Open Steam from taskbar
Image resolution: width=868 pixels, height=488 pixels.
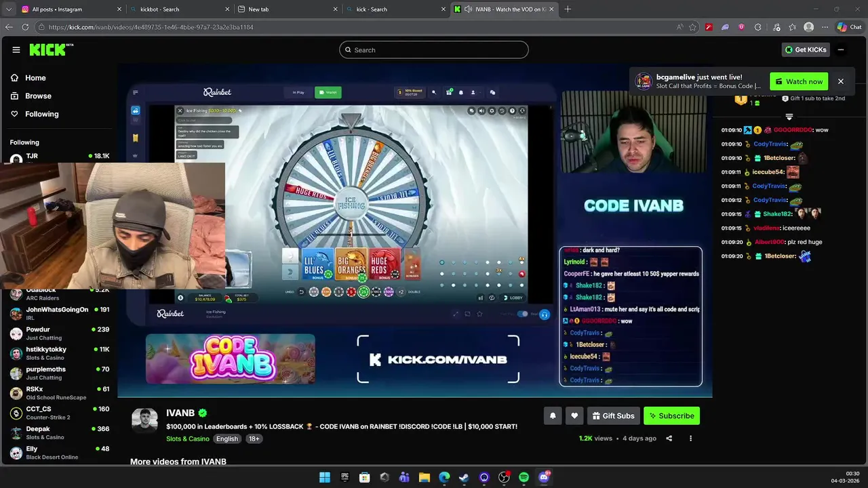click(x=464, y=477)
